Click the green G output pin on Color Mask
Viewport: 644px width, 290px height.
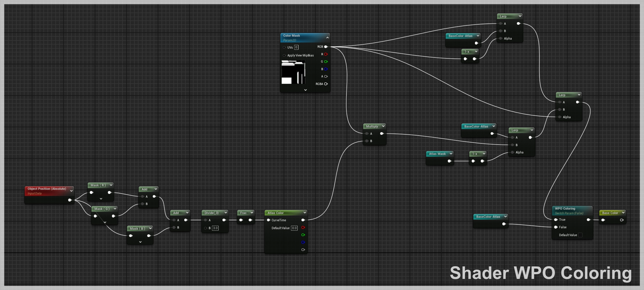tap(326, 61)
